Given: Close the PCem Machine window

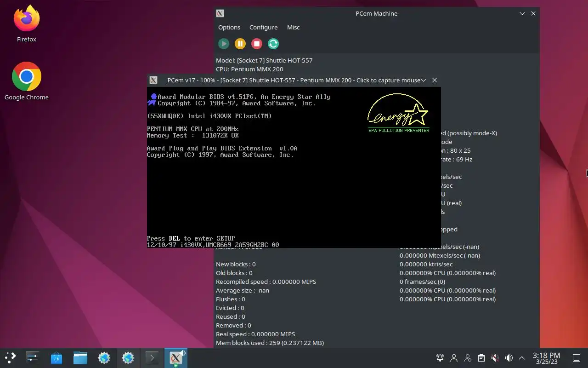Looking at the screenshot, I should (x=533, y=13).
